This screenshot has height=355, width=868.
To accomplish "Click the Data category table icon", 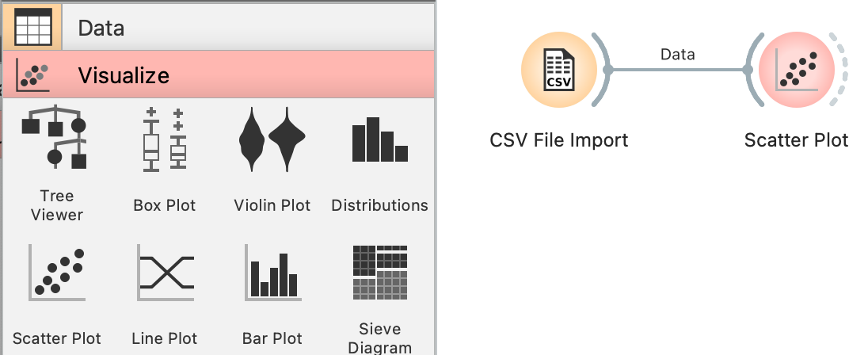I will point(32,27).
